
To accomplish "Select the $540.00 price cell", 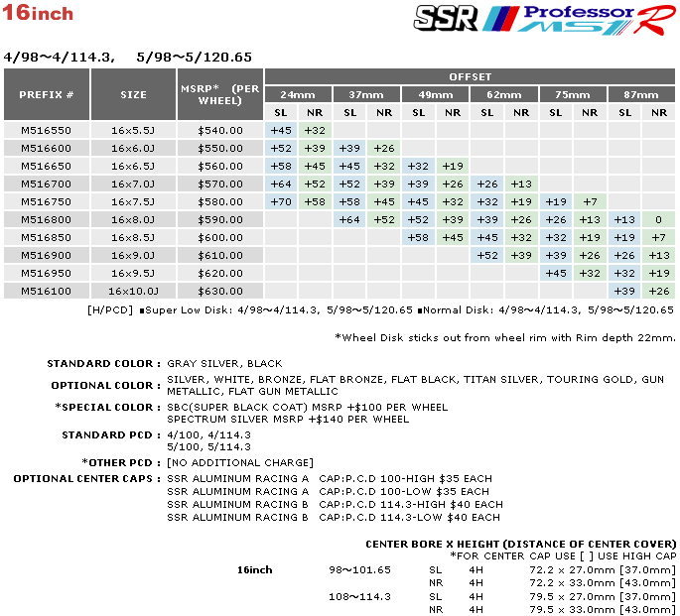I will (x=219, y=130).
